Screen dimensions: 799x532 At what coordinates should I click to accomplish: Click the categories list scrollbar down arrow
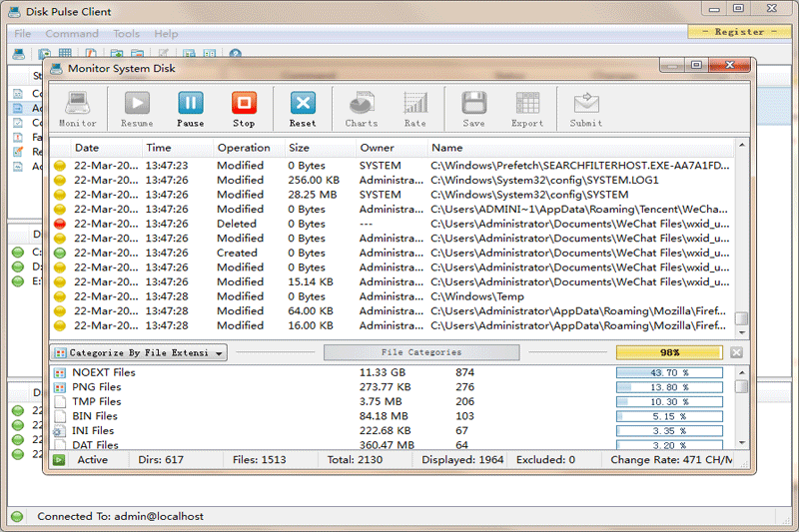pyautogui.click(x=742, y=443)
